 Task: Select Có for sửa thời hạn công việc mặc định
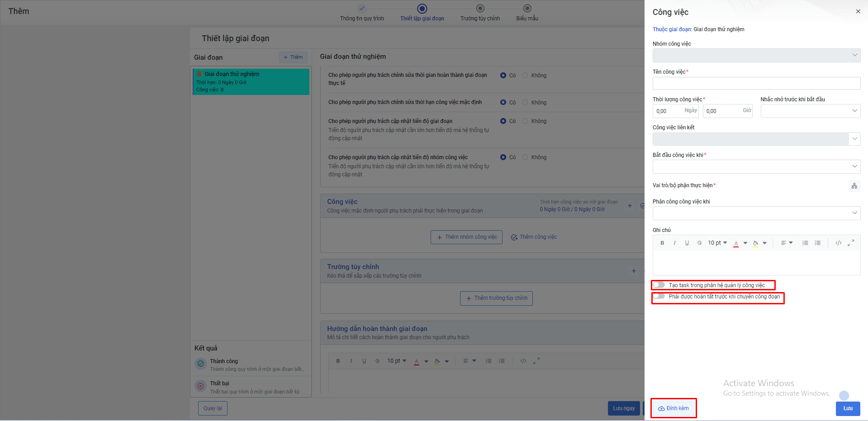click(x=503, y=103)
